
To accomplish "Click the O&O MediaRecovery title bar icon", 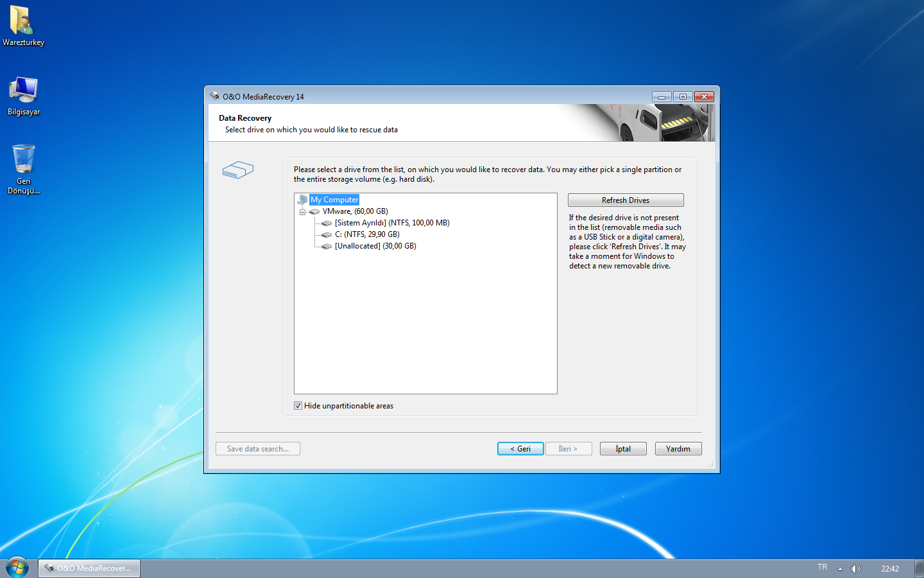I will [214, 96].
